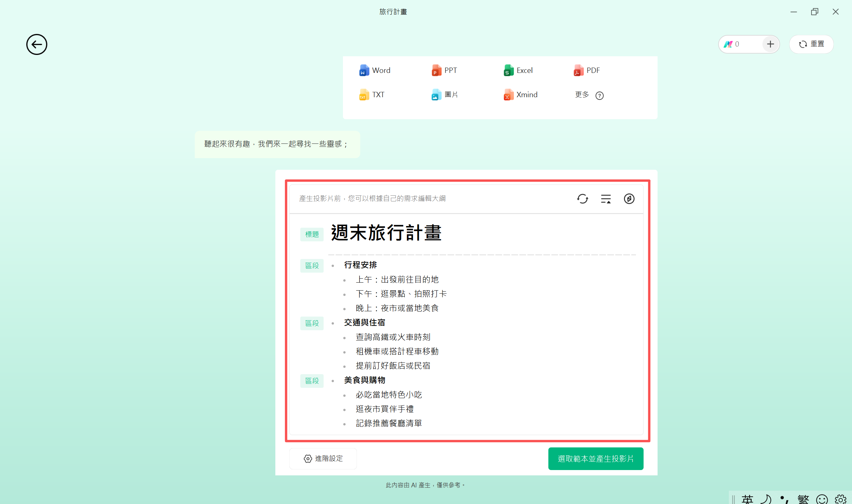Image resolution: width=852 pixels, height=504 pixels.
Task: Regenerate the outline with the refresh icon
Action: (582, 199)
